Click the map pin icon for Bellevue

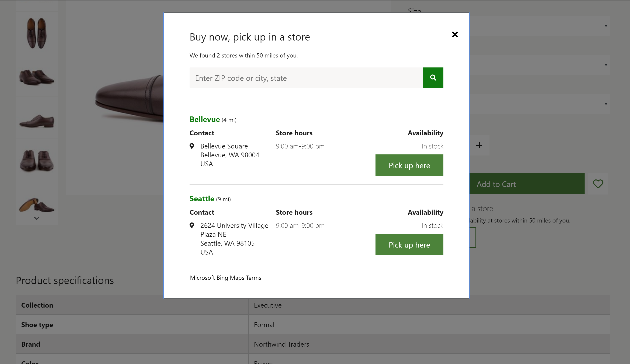[192, 146]
